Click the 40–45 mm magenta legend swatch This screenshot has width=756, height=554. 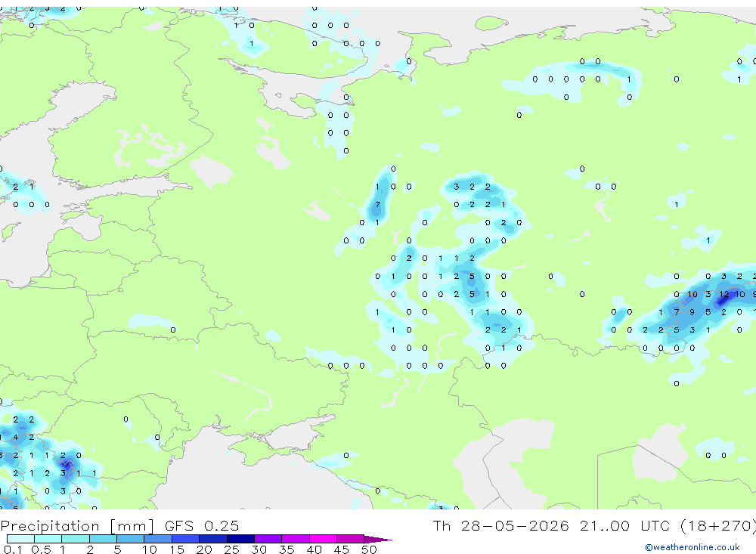click(x=323, y=539)
